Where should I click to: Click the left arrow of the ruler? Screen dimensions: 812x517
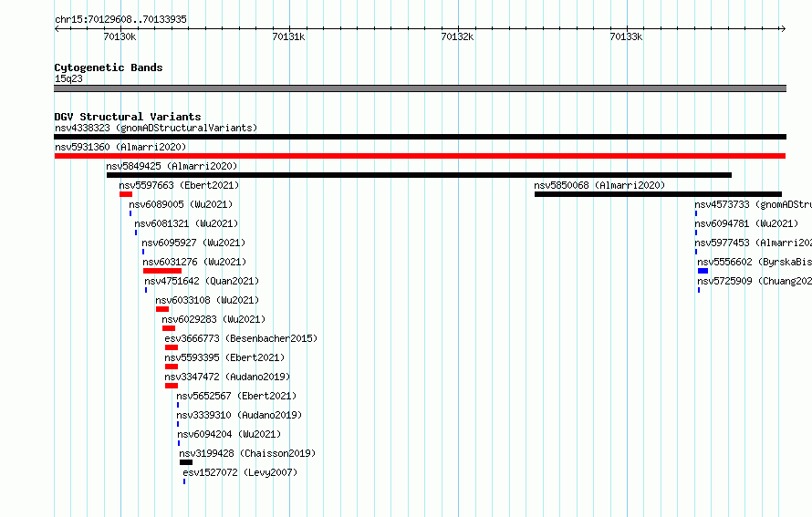coord(57,29)
